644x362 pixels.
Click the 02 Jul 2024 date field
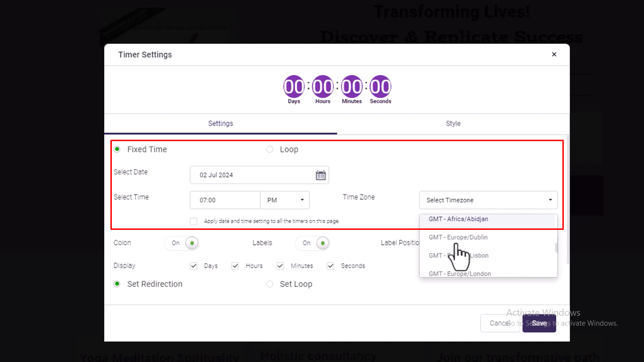tap(259, 175)
